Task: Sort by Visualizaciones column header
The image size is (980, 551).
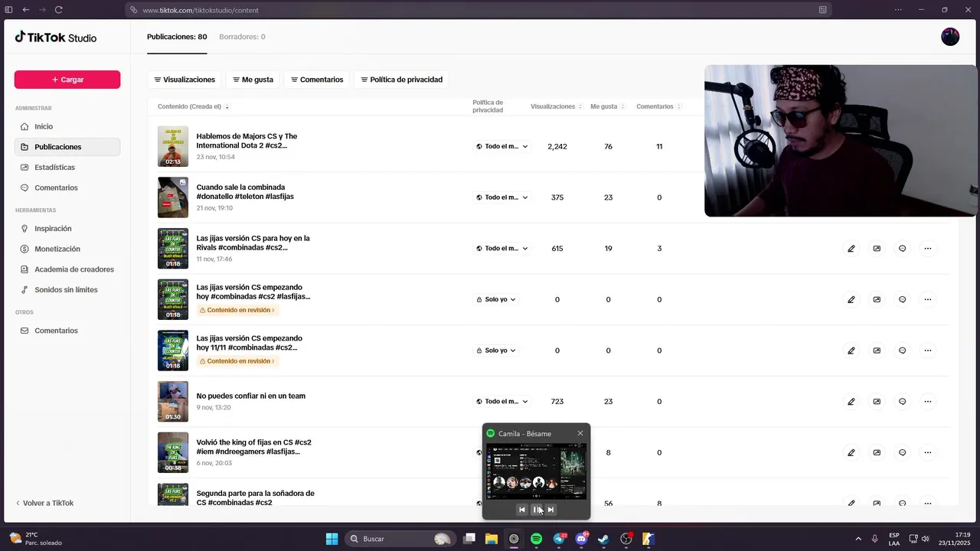Action: point(557,106)
